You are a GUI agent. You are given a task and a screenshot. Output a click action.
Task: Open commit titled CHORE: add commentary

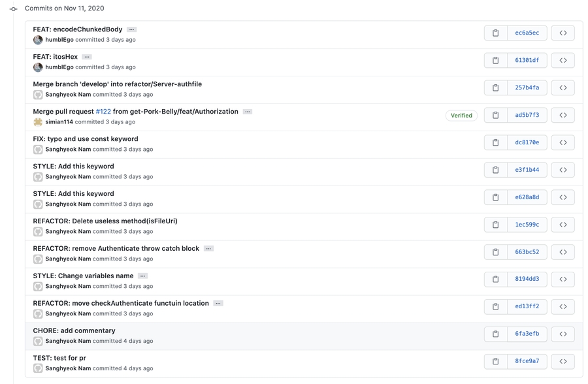click(x=74, y=330)
